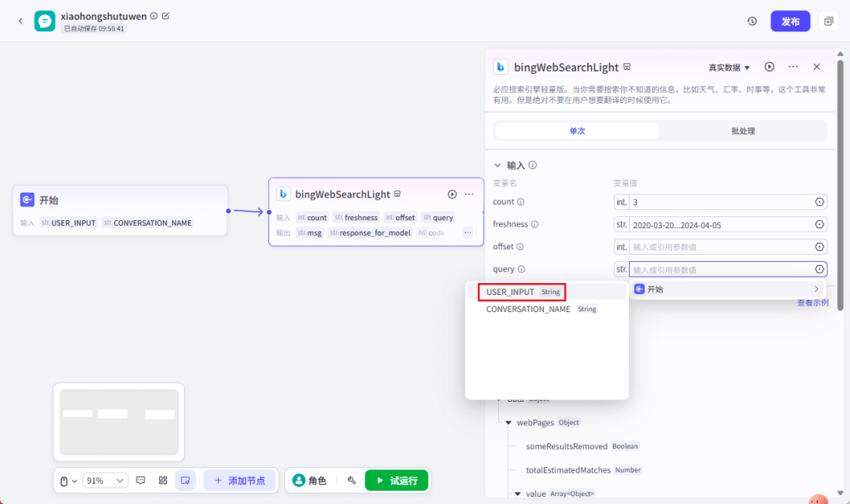Click CONVERSATION_NAME tag on 开始 node
Viewport: 850px width, 504px height.
[x=148, y=223]
